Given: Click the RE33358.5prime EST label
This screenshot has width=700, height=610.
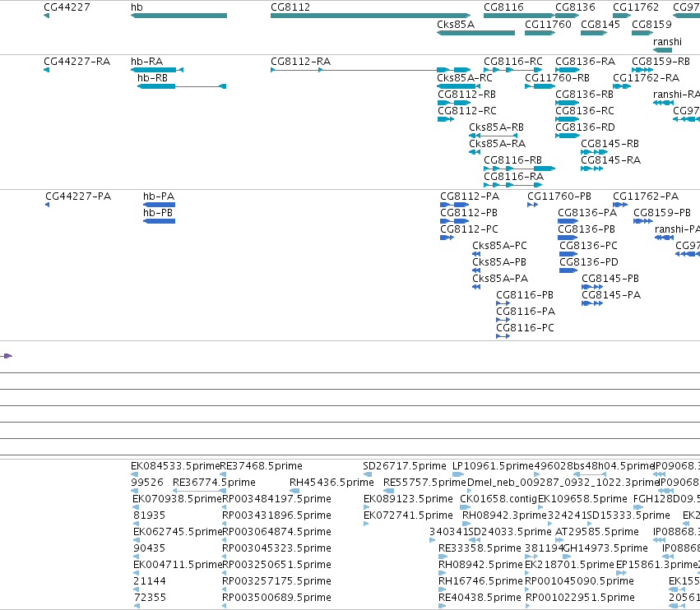Looking at the screenshot, I should [480, 548].
